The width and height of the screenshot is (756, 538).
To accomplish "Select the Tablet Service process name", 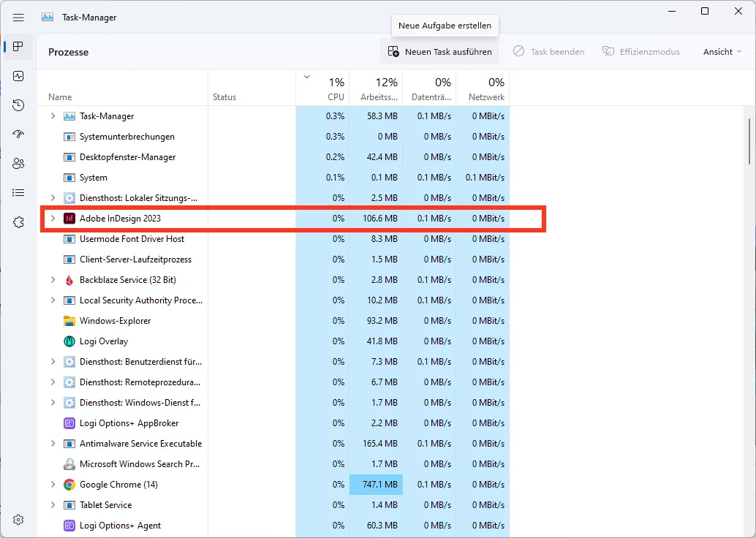I will pos(105,504).
